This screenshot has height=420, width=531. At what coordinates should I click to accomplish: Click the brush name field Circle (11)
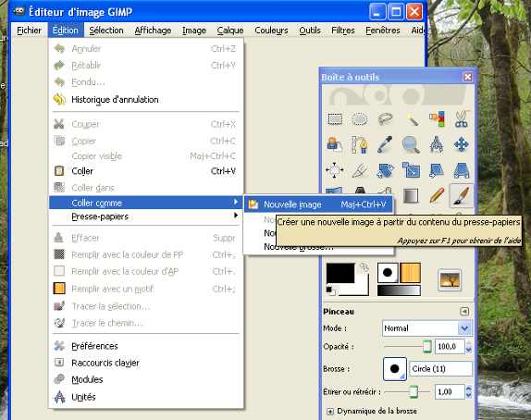pyautogui.click(x=441, y=368)
